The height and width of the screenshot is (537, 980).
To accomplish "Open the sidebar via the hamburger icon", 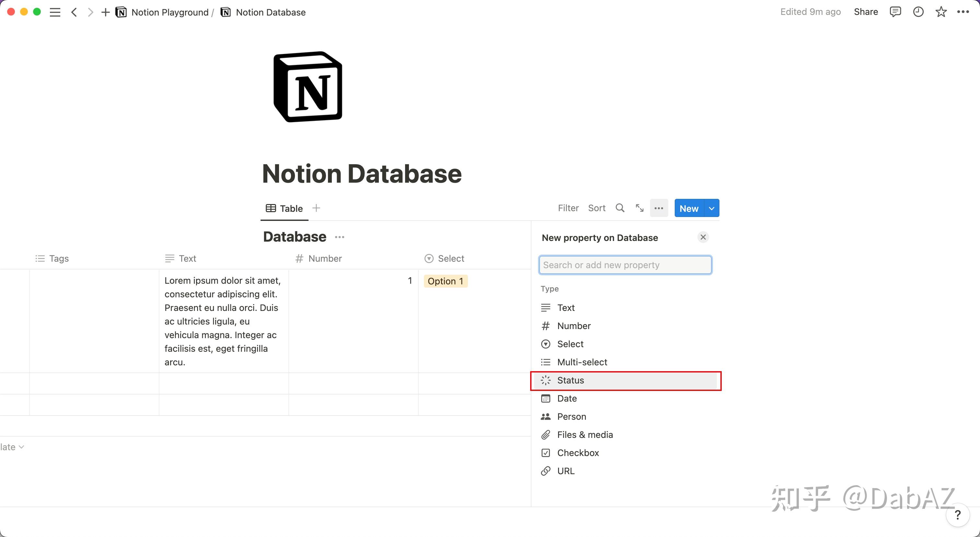I will 55,12.
